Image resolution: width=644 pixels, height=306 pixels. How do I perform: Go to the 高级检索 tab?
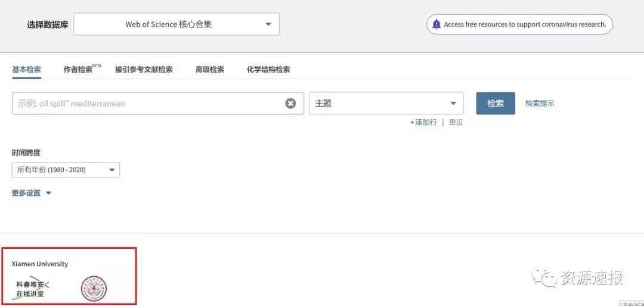209,70
